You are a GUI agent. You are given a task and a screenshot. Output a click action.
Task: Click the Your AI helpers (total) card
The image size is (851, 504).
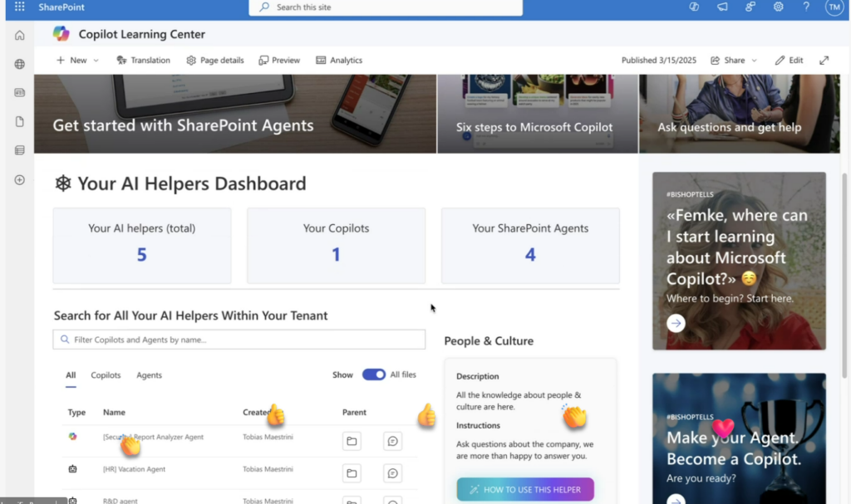tap(142, 246)
